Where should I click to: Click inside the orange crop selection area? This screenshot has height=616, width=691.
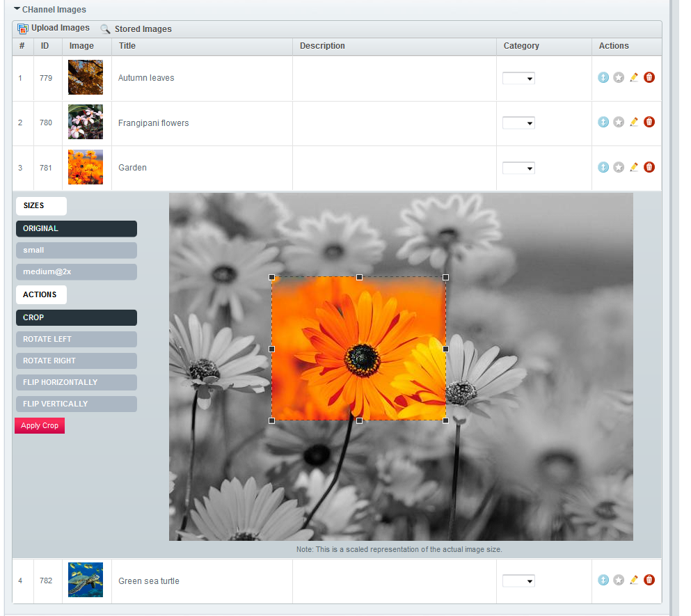coord(358,349)
